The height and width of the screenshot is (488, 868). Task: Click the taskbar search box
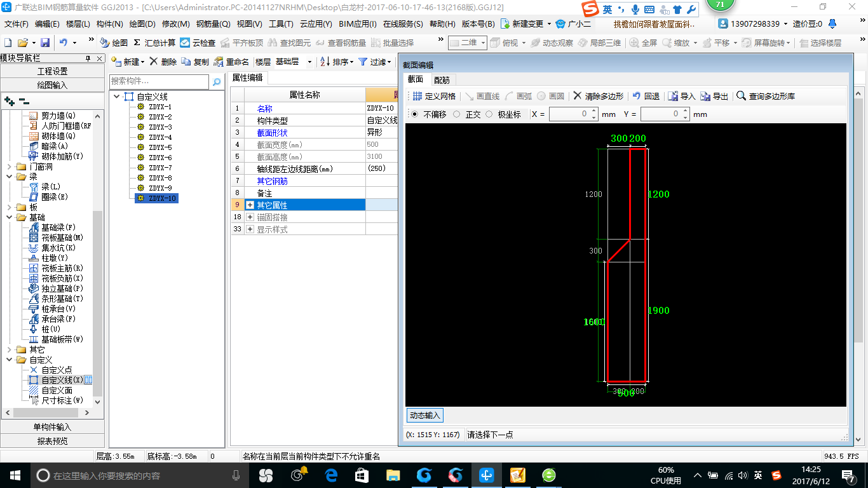(x=140, y=475)
